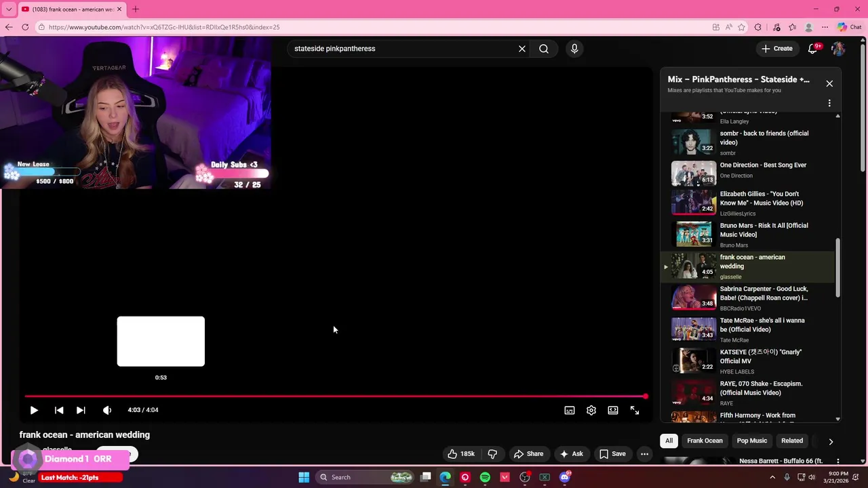This screenshot has width=868, height=488.
Task: Like the video with 185k likes
Action: [x=461, y=454]
